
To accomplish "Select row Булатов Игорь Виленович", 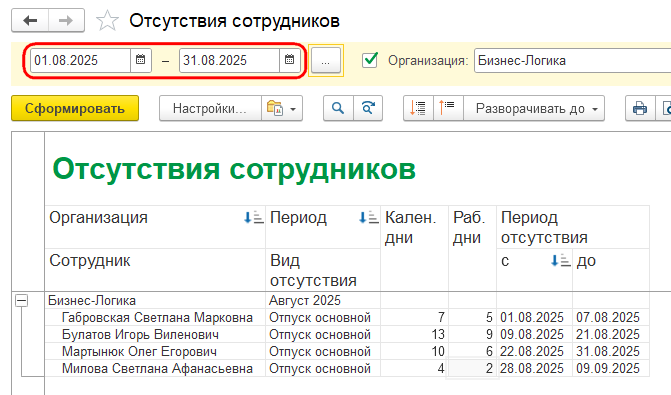I will tap(155, 334).
